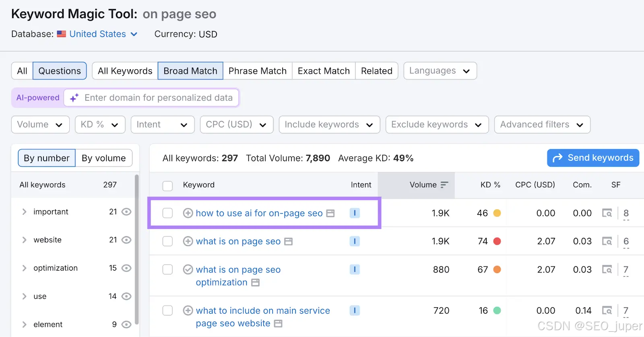Click the intent badge in the 880 volume row
The height and width of the screenshot is (337, 644).
click(x=355, y=269)
